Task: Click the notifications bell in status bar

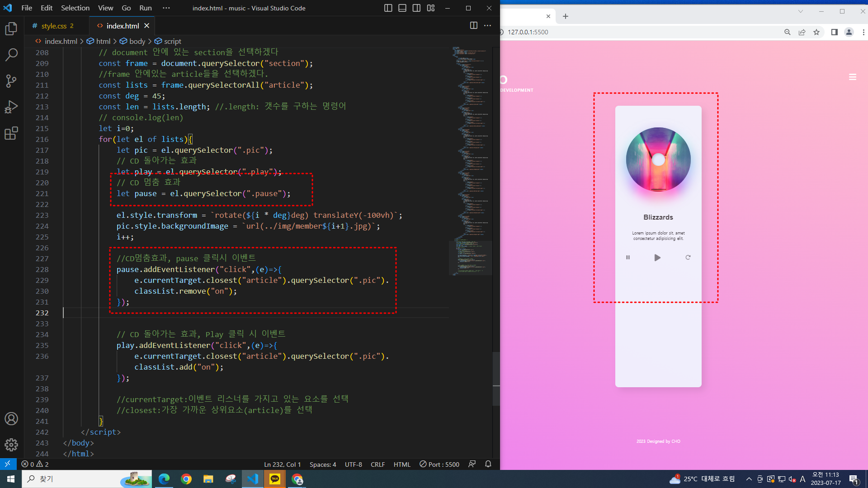Action: coord(488,464)
